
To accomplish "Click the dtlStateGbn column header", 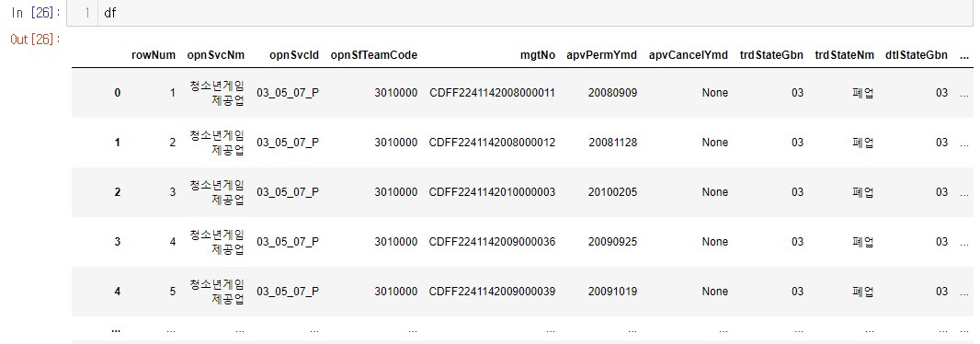I will [917, 55].
